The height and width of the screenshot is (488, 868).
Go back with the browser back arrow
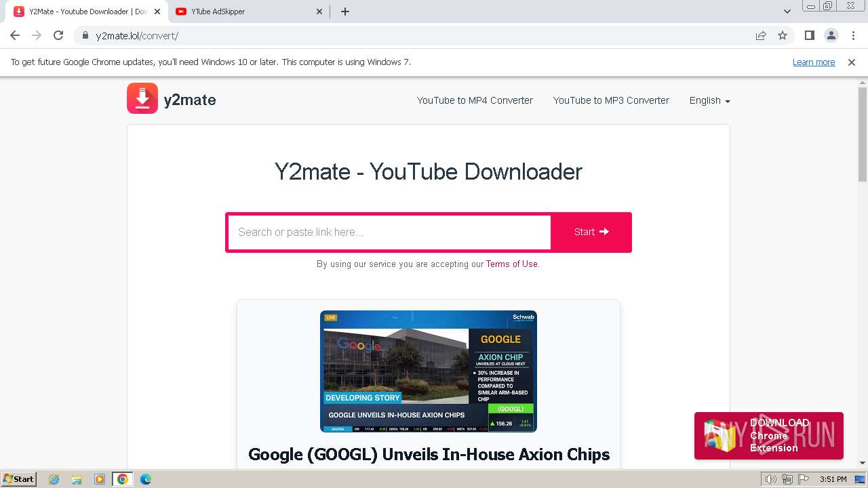15,35
